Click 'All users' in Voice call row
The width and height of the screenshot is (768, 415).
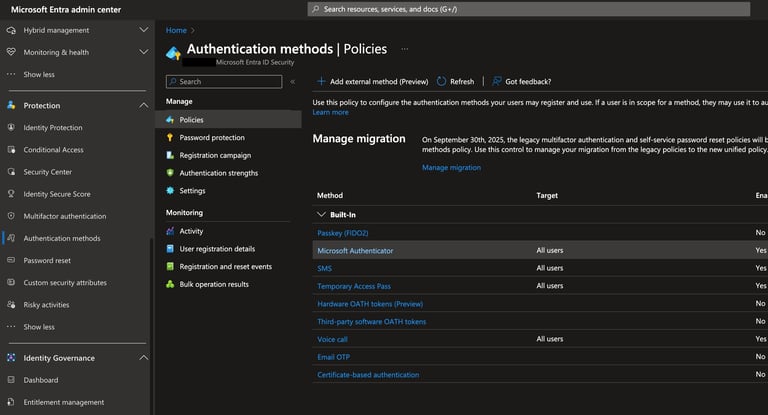(550, 339)
